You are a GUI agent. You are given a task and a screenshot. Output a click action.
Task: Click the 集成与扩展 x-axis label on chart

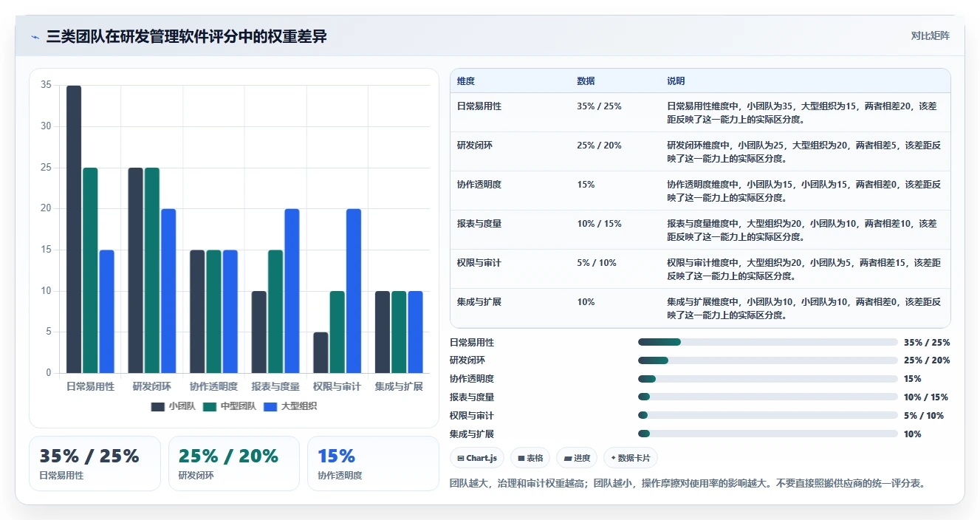pos(399,386)
